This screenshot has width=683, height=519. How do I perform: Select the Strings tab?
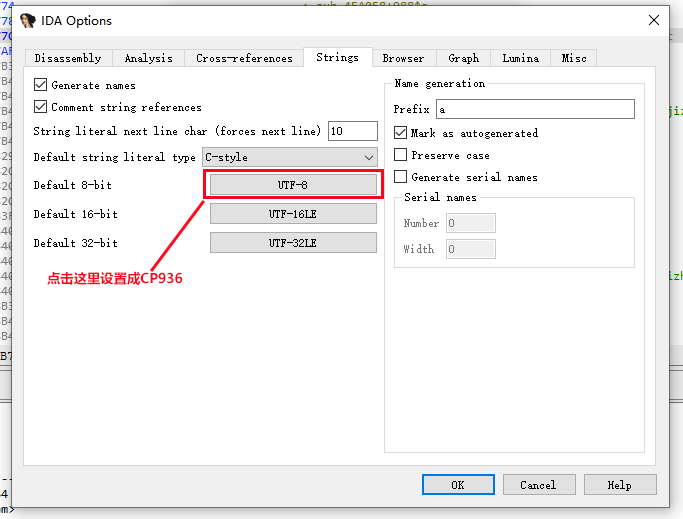click(x=338, y=57)
